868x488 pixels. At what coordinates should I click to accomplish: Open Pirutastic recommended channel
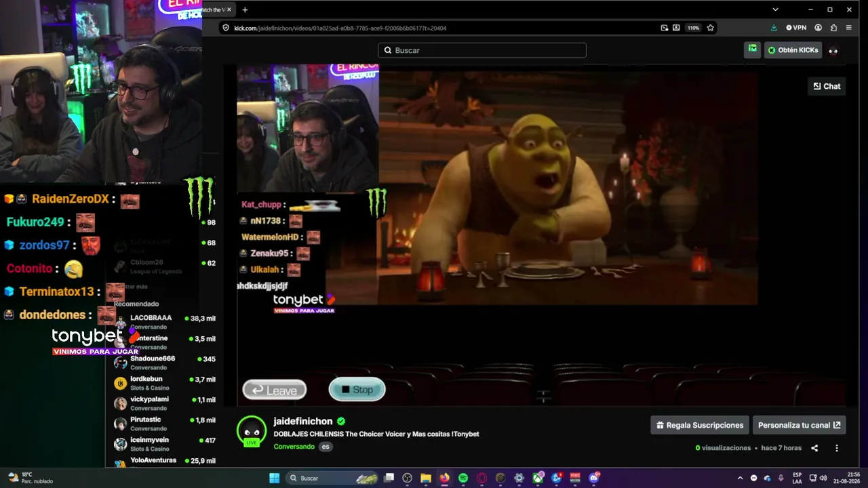coord(163,424)
